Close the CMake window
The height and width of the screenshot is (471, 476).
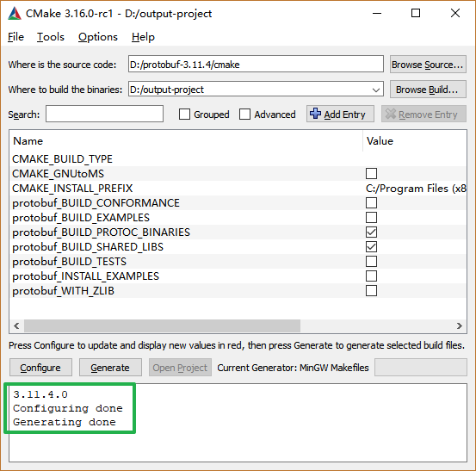coord(455,13)
